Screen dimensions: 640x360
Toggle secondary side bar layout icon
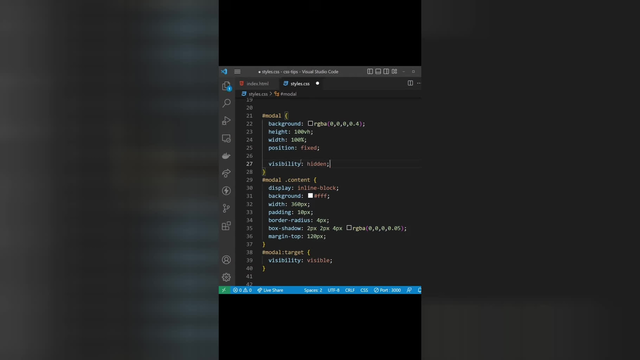pyautogui.click(x=386, y=71)
